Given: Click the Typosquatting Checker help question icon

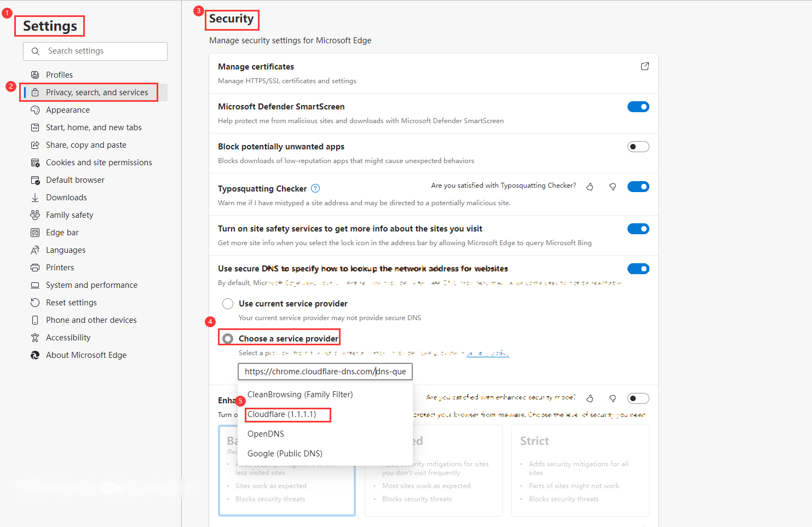Looking at the screenshot, I should (315, 188).
